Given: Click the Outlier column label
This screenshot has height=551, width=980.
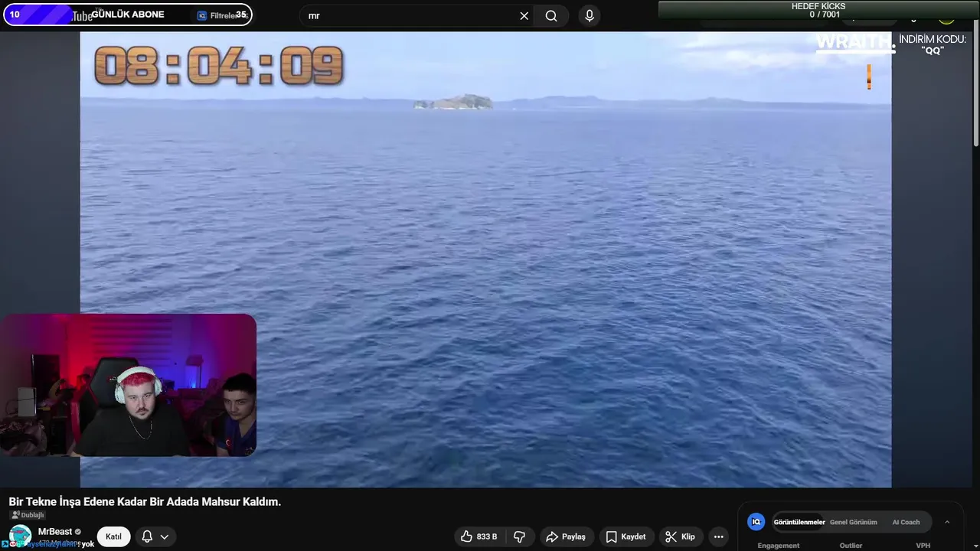Looking at the screenshot, I should 851,546.
